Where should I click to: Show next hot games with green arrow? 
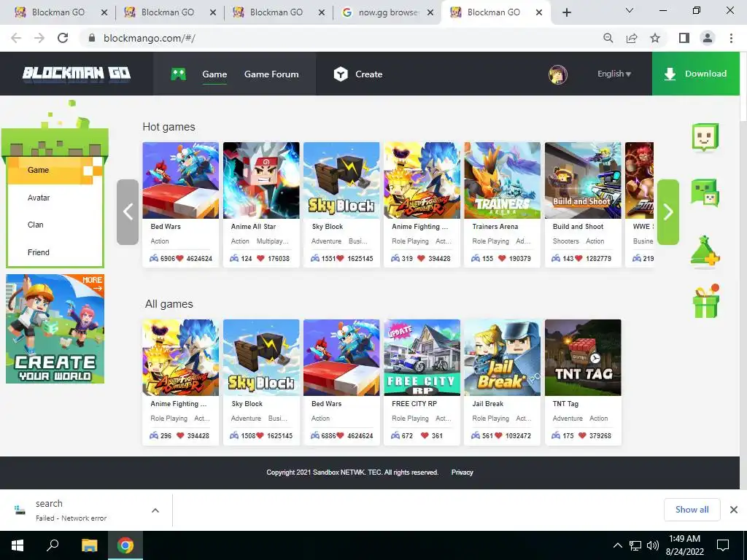pyautogui.click(x=668, y=212)
